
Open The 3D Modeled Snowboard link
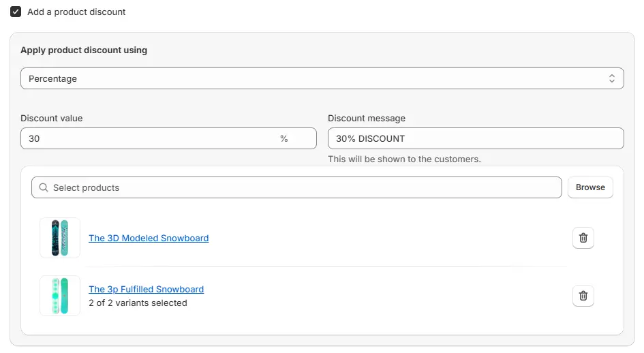tap(149, 238)
